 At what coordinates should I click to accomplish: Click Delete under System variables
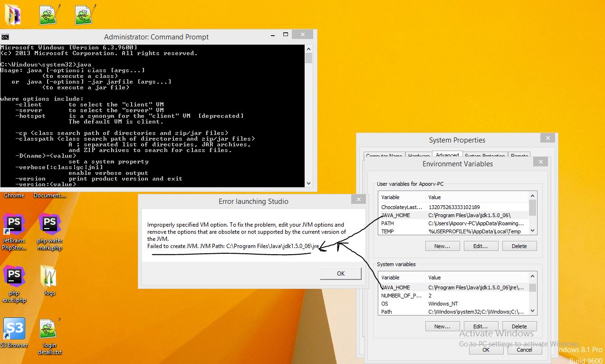point(519,326)
